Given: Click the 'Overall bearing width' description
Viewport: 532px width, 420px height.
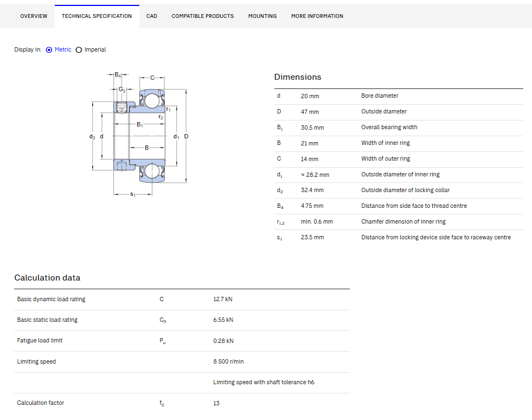Looking at the screenshot, I should (389, 127).
